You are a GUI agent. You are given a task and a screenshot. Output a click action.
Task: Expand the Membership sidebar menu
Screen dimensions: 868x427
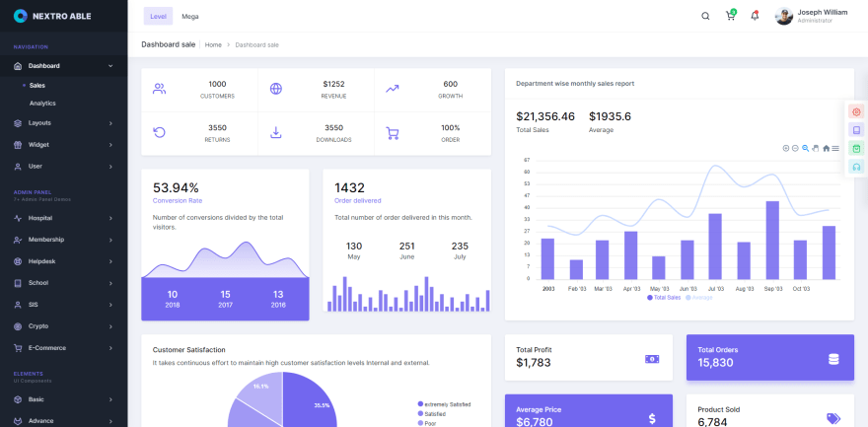point(64,240)
